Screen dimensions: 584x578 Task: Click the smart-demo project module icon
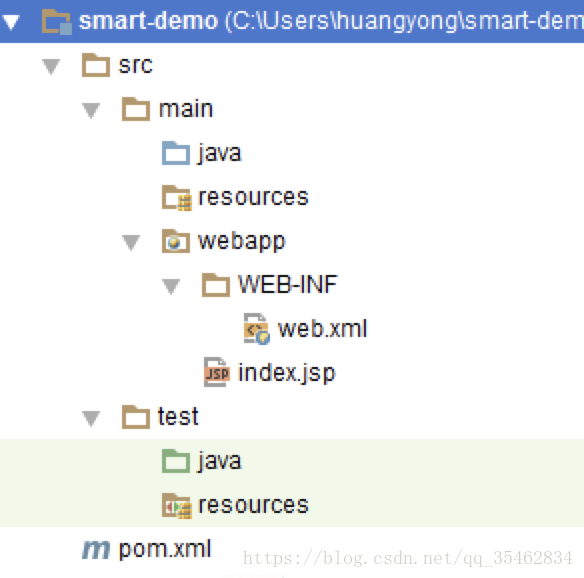click(x=57, y=22)
